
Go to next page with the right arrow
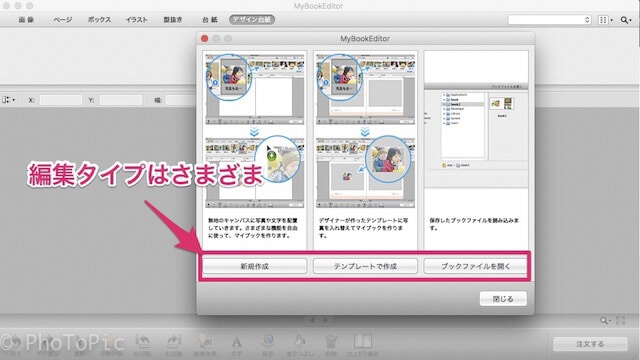[326, 321]
